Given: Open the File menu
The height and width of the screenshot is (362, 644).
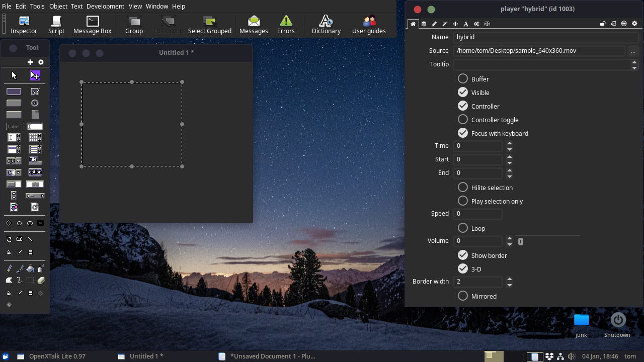Looking at the screenshot, I should tap(7, 6).
